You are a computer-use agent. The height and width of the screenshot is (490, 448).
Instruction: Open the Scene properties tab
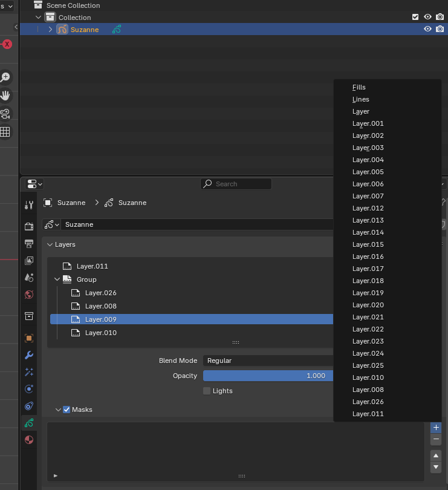click(x=29, y=278)
